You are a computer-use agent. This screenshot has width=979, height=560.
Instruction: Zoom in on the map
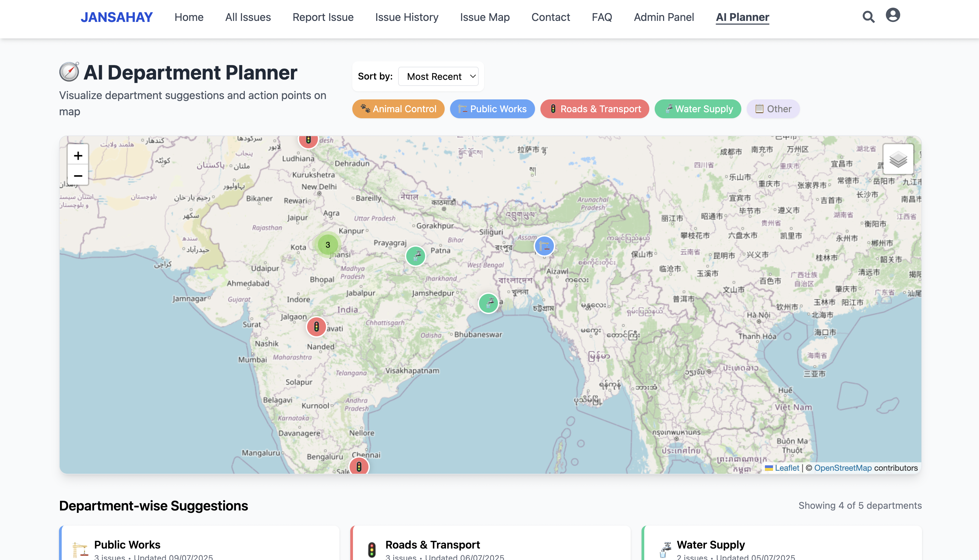coord(78,155)
